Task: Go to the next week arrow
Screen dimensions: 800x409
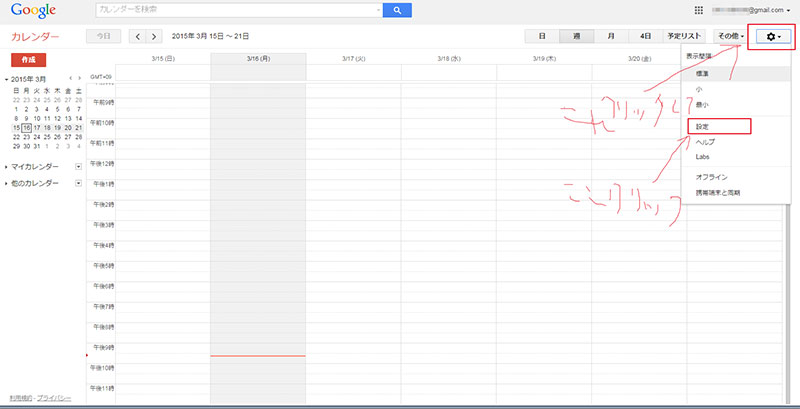Action: [154, 36]
